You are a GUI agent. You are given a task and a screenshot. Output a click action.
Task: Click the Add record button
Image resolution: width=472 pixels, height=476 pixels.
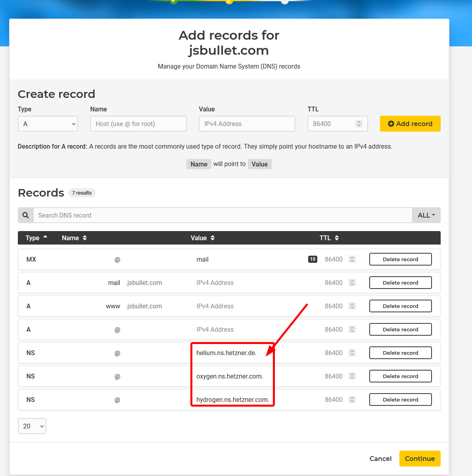pyautogui.click(x=410, y=124)
